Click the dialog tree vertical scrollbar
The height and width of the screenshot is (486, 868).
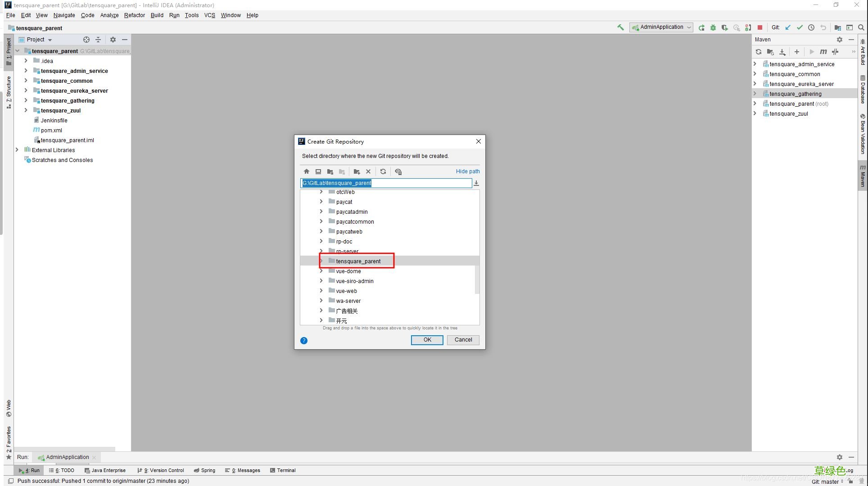tap(477, 279)
